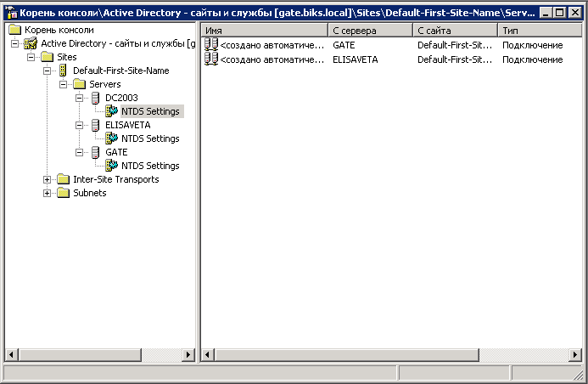The image size is (588, 384).
Task: Click the Default-First-Site-Name site icon
Action: pos(63,71)
